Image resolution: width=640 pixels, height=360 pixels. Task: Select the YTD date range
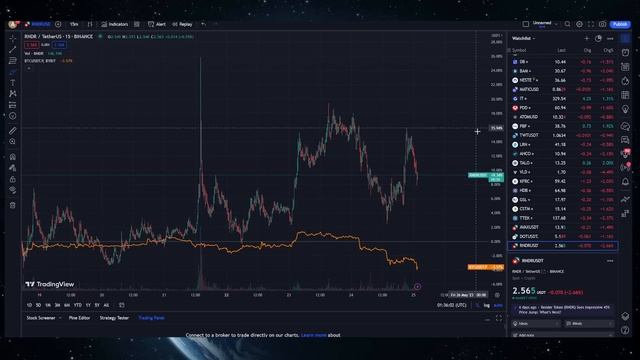tap(78, 305)
